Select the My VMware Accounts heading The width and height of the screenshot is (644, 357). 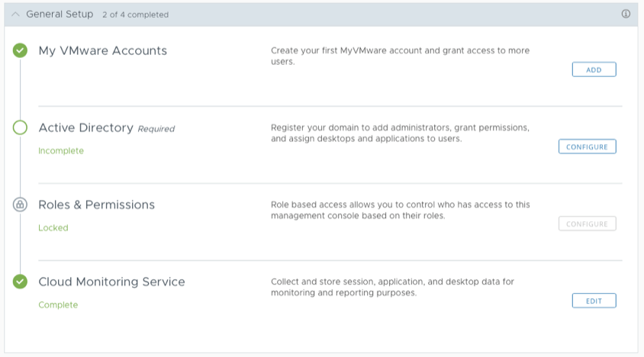[x=102, y=51]
